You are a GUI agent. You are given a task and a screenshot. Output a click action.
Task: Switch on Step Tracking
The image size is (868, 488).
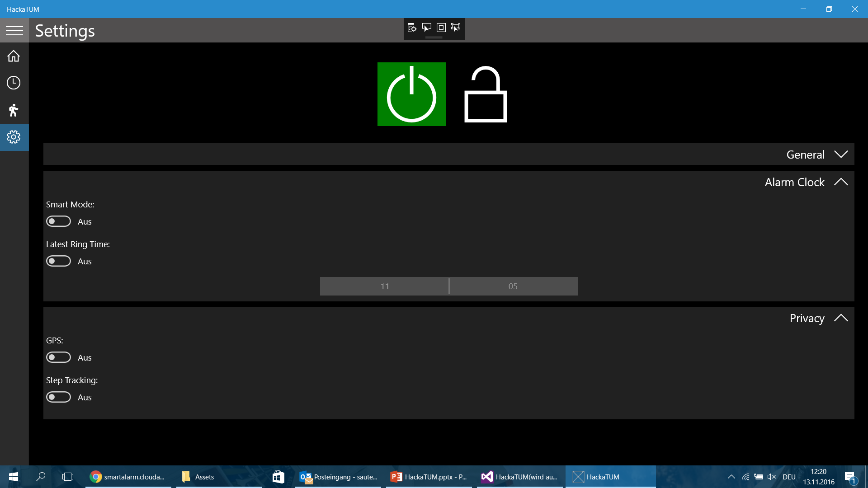pyautogui.click(x=59, y=397)
